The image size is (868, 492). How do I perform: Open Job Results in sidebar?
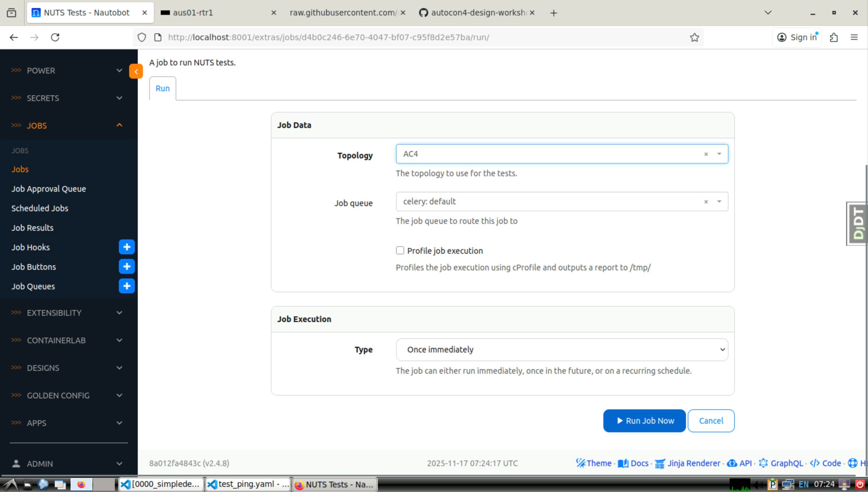point(32,228)
